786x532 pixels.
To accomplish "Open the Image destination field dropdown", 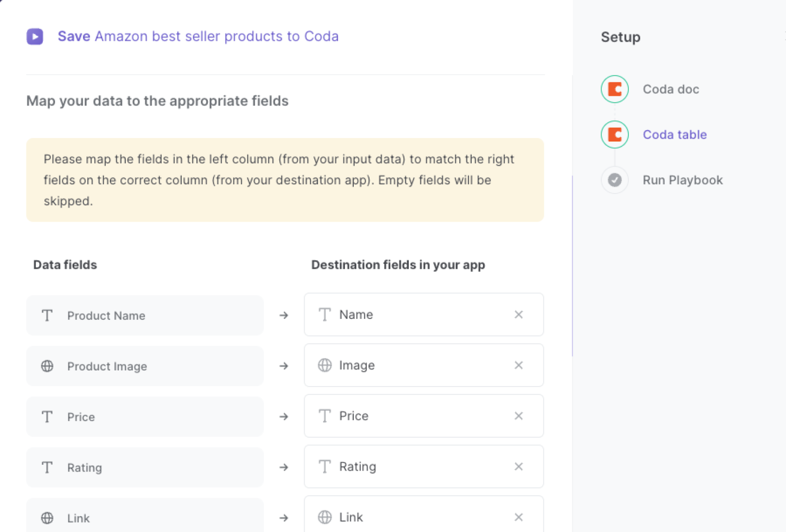I will coord(423,365).
